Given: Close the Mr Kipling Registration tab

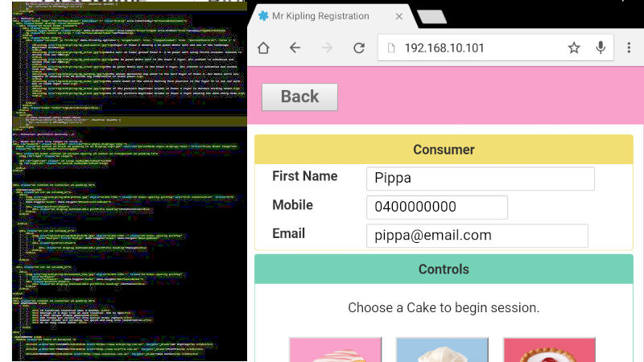Looking at the screenshot, I should (398, 16).
